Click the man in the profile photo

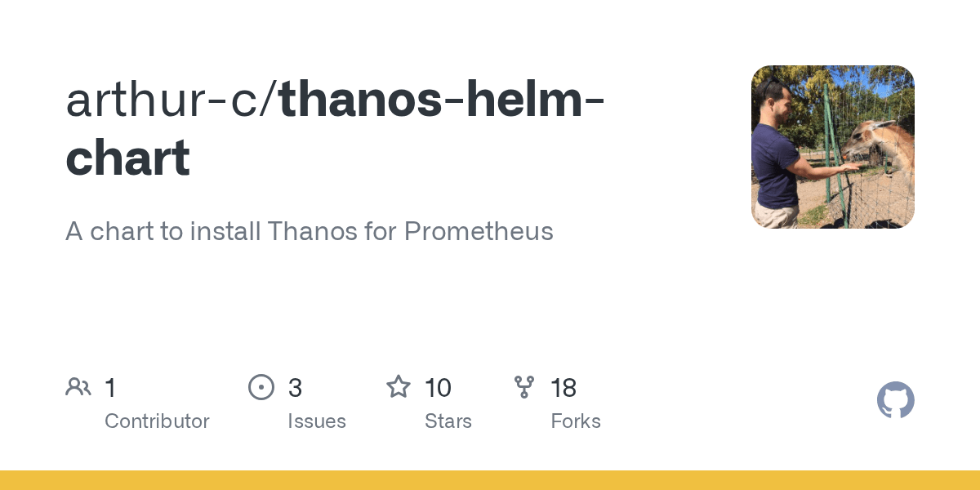(776, 155)
